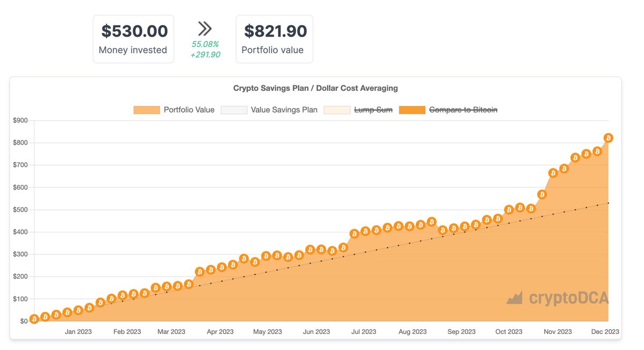Click the Portfolio value stat card
Viewport: 644px width, 350px height.
click(x=274, y=39)
